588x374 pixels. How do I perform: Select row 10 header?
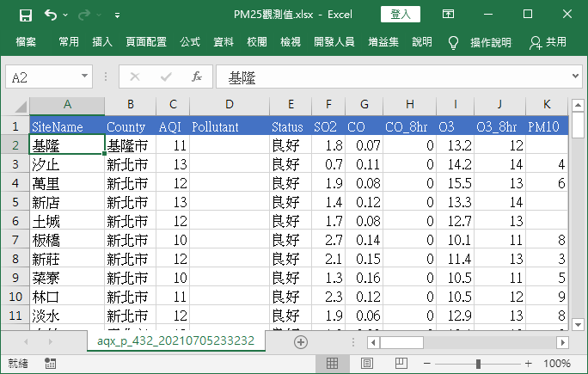15,297
